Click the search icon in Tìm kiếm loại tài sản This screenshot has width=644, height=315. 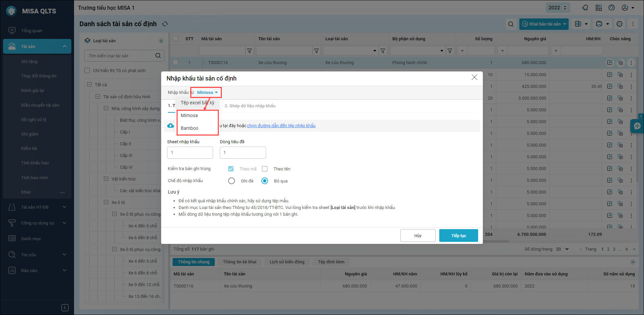(x=158, y=56)
